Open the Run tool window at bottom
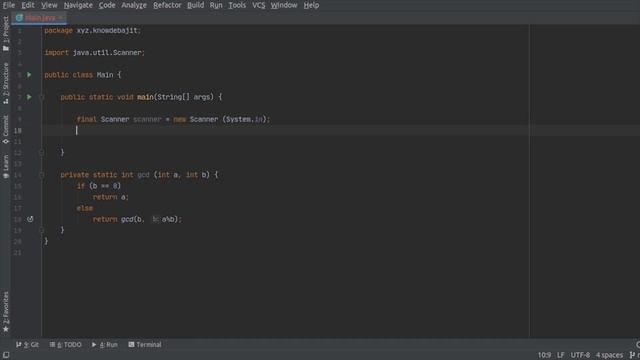 pos(104,345)
